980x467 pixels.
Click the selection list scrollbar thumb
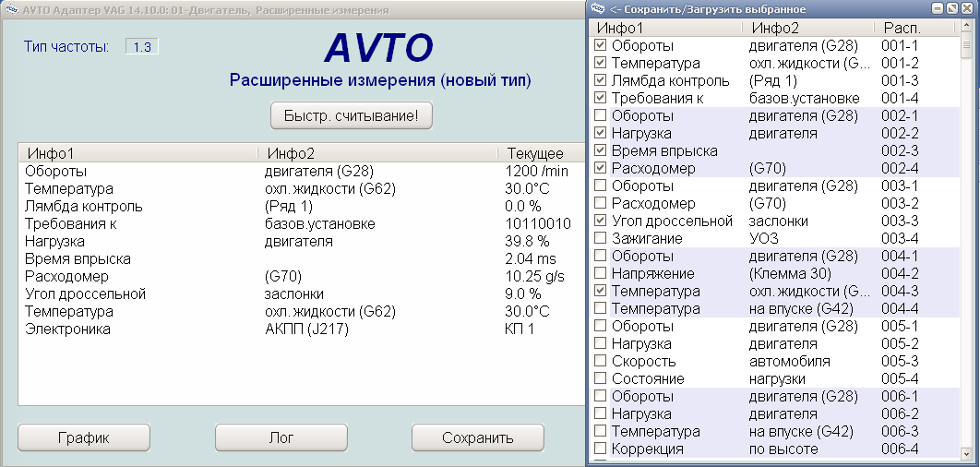tap(967, 45)
